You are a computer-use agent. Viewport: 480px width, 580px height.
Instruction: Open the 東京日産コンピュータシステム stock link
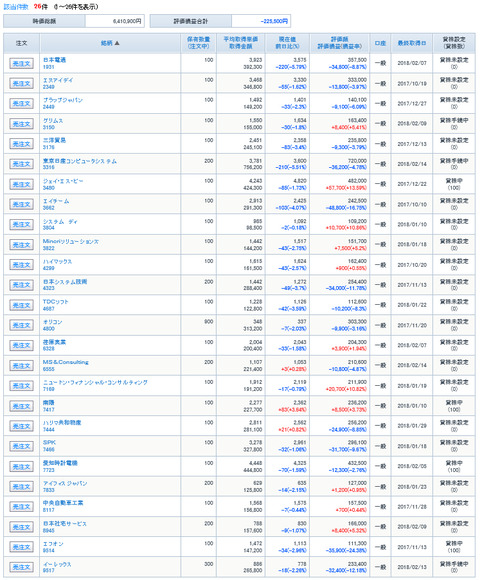click(80, 161)
